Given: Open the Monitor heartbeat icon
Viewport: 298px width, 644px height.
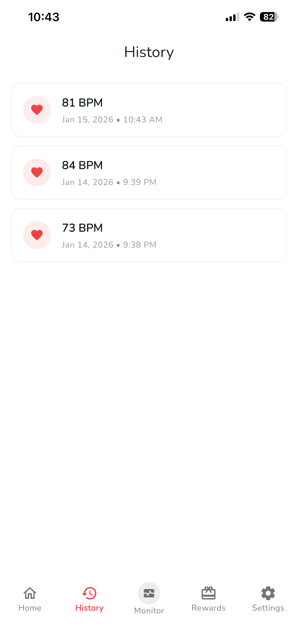Looking at the screenshot, I should (149, 593).
